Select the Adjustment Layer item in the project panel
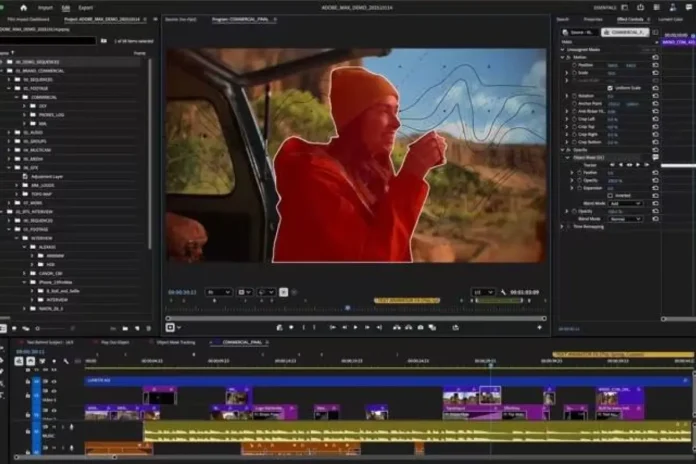 click(50, 175)
